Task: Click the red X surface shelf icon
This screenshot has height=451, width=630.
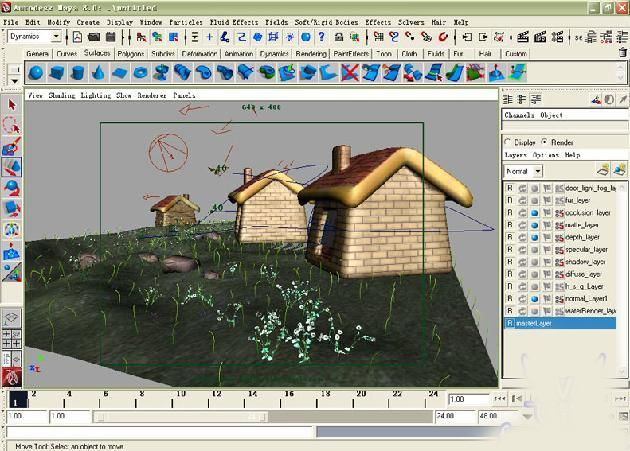Action: click(x=350, y=73)
